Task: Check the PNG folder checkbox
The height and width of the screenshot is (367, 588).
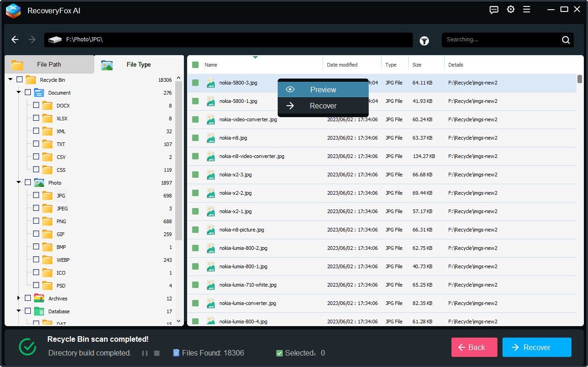Action: pos(36,221)
